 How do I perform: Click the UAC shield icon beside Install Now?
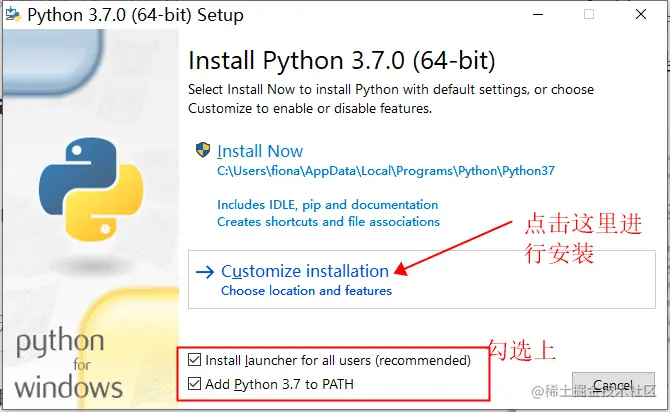pyautogui.click(x=203, y=150)
